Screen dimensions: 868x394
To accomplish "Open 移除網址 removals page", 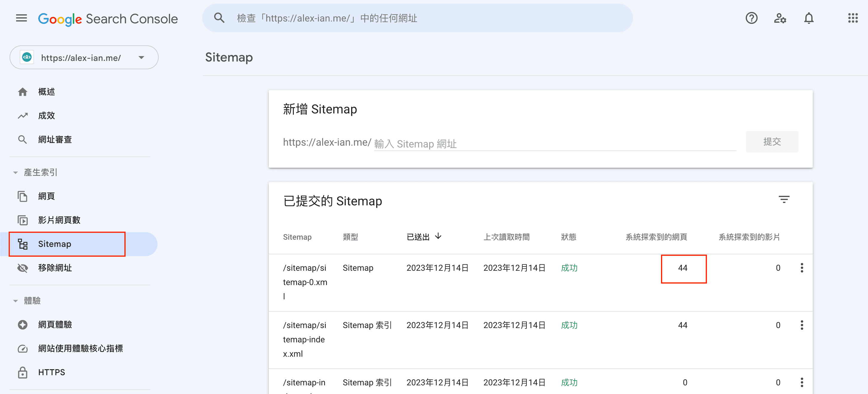I will [x=55, y=268].
